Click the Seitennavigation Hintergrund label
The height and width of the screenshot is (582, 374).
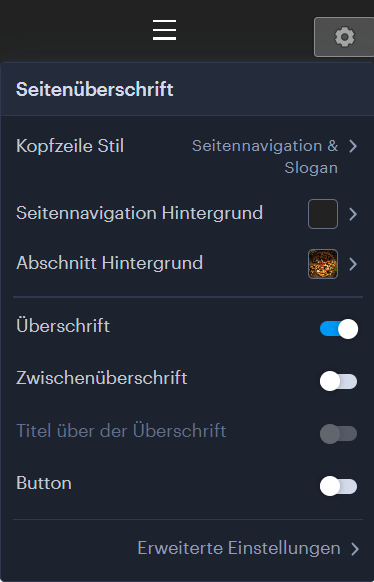pos(140,213)
